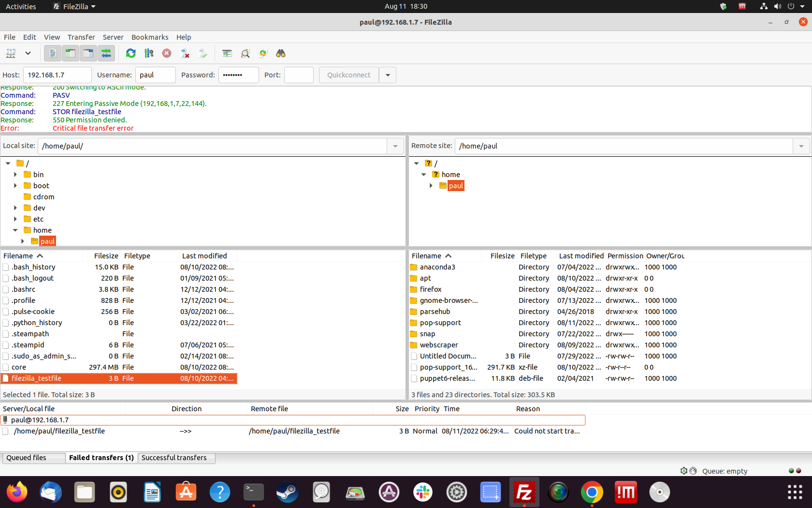The image size is (812, 508).
Task: Click the Password input field
Action: tap(238, 75)
